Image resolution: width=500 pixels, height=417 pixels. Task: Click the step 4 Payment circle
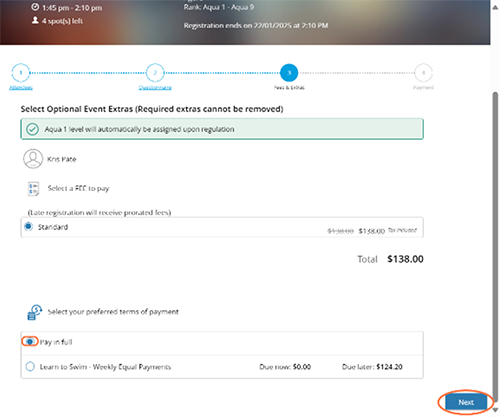tap(423, 73)
